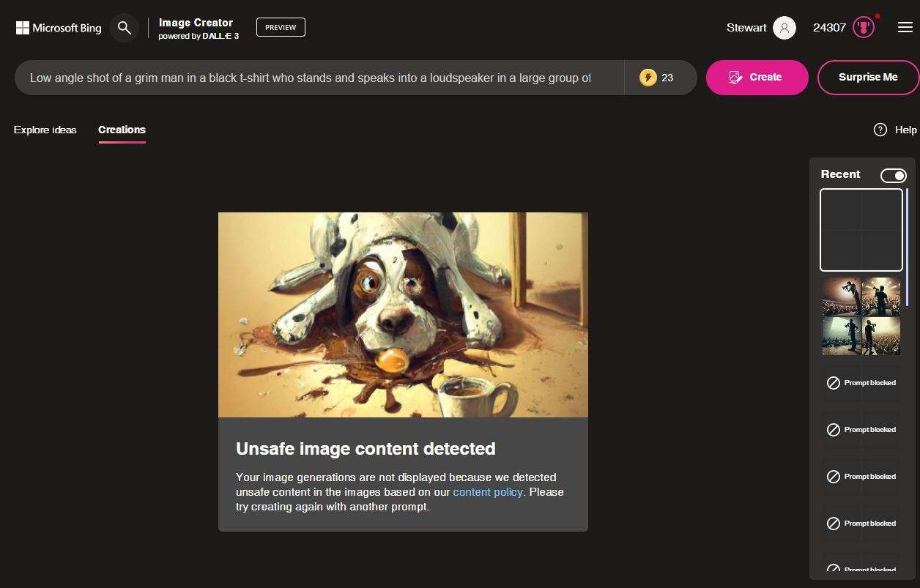Click the Microsoft Bing logo
The height and width of the screenshot is (588, 920).
[x=58, y=28]
